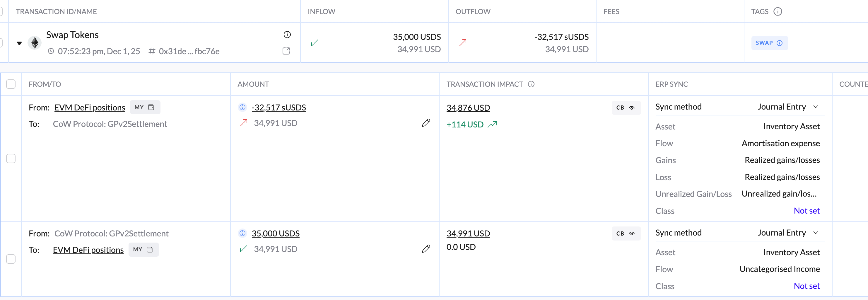Click the MY wallet badge in first row
Viewport: 868px width, 300px height.
click(145, 108)
